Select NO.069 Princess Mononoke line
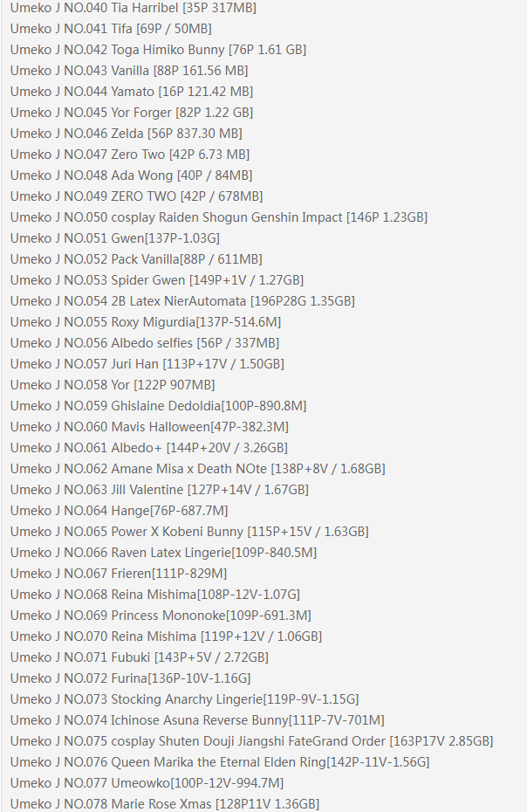Image resolution: width=527 pixels, height=812 pixels. (161, 616)
